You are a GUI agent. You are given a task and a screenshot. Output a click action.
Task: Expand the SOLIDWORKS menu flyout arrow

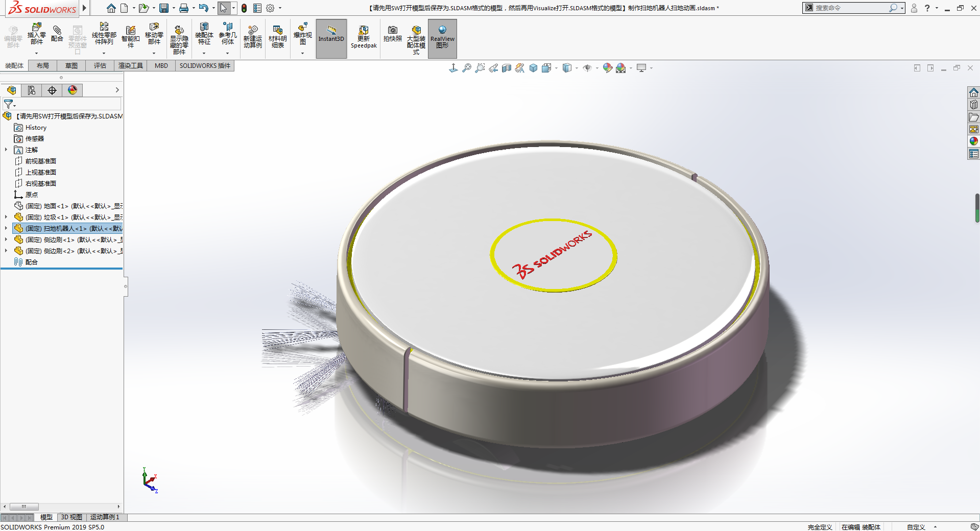[85, 8]
